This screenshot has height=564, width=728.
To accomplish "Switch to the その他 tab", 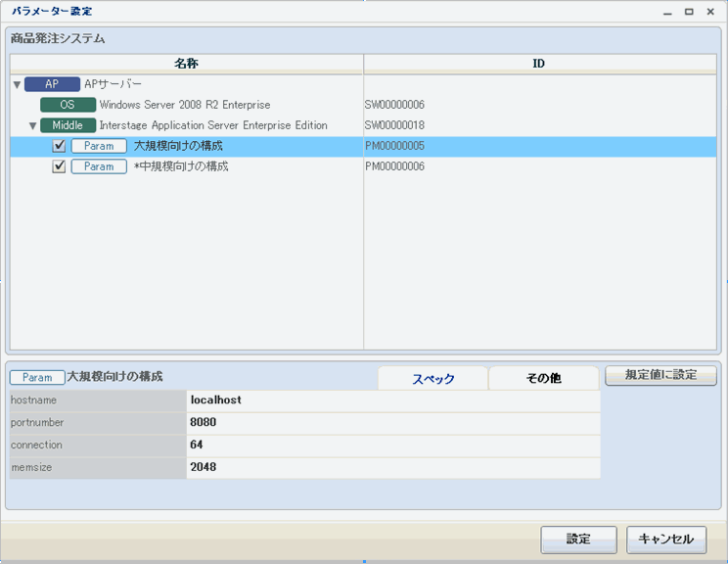I will pos(543,378).
